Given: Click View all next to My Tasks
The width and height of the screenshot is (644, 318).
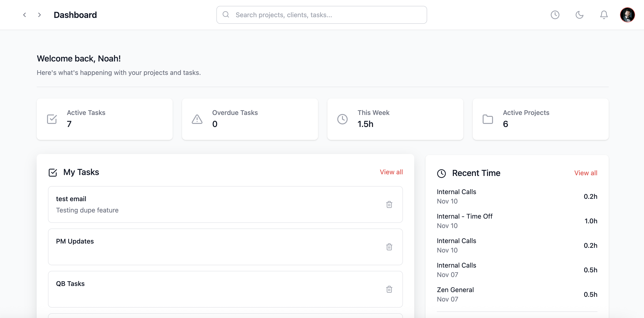Looking at the screenshot, I should click(x=391, y=172).
